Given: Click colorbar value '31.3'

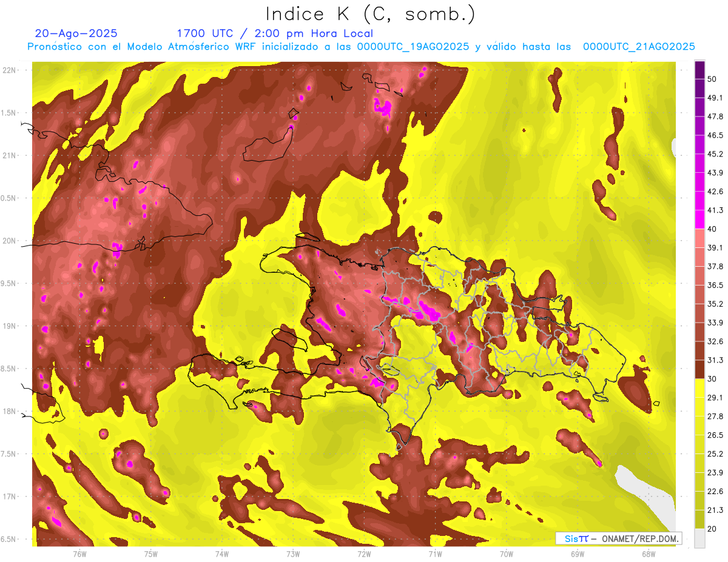Looking at the screenshot, I should pyautogui.click(x=715, y=360).
